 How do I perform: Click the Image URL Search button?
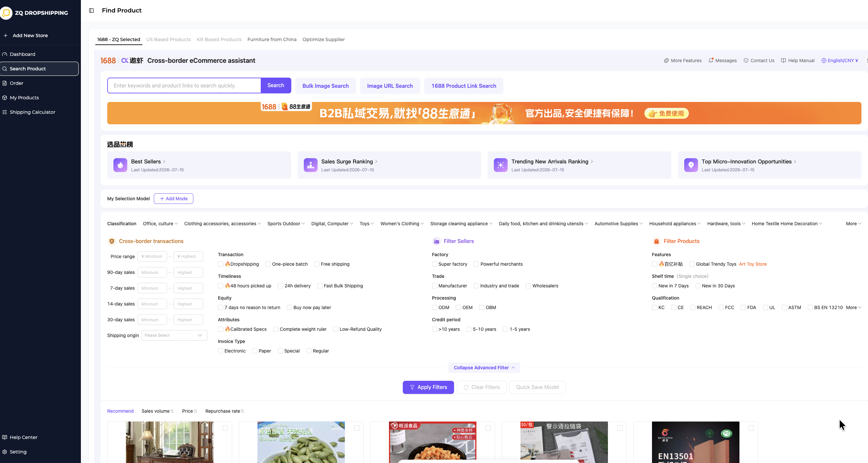coord(390,86)
